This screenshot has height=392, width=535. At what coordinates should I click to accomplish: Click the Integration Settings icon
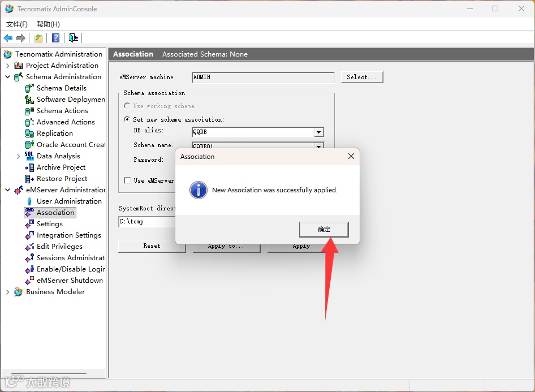pos(29,235)
